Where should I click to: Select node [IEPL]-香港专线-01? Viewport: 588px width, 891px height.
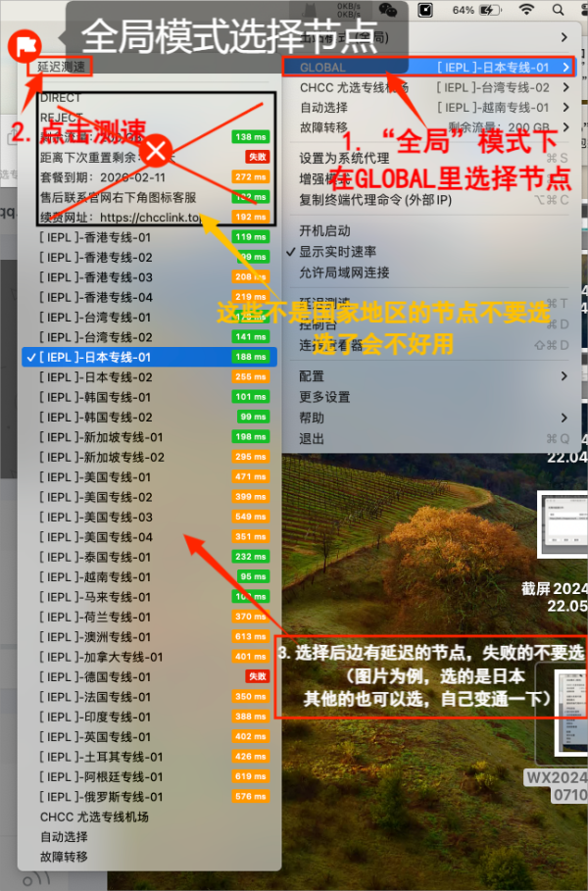tap(149, 237)
